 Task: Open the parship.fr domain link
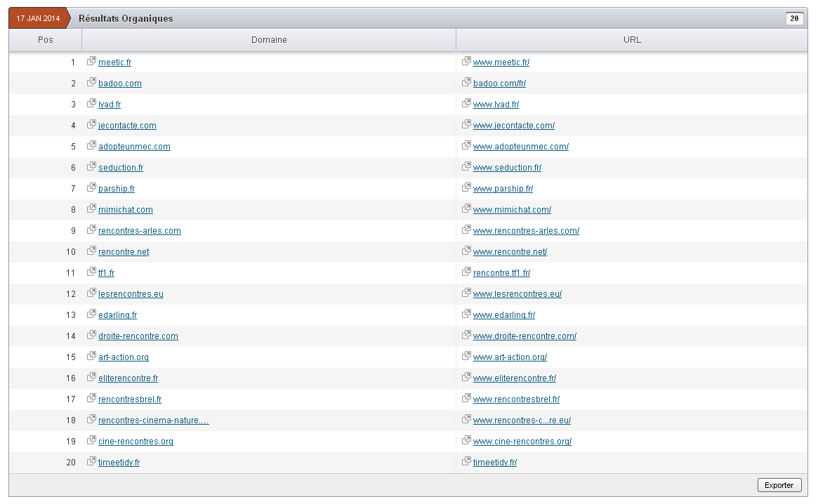coord(117,189)
